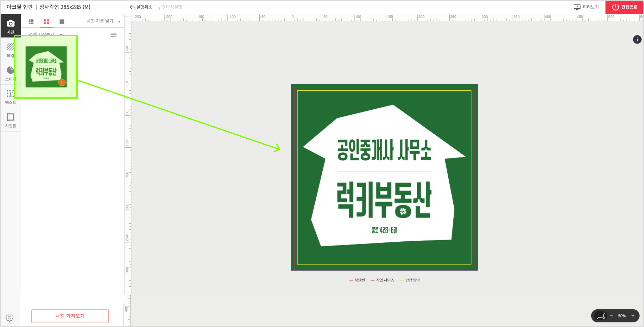Enable the medium grid view mode

[x=46, y=21]
